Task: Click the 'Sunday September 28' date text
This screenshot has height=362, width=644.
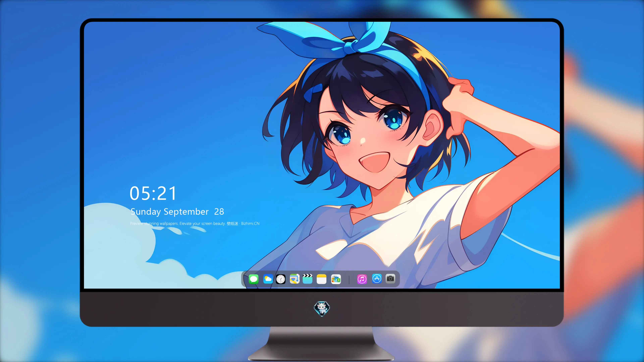Action: 177,212
